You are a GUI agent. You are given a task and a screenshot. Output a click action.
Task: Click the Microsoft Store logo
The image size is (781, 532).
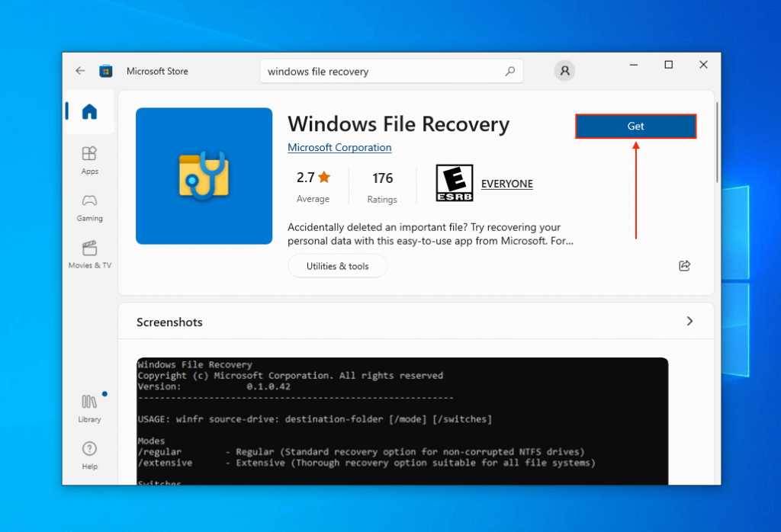[x=105, y=70]
